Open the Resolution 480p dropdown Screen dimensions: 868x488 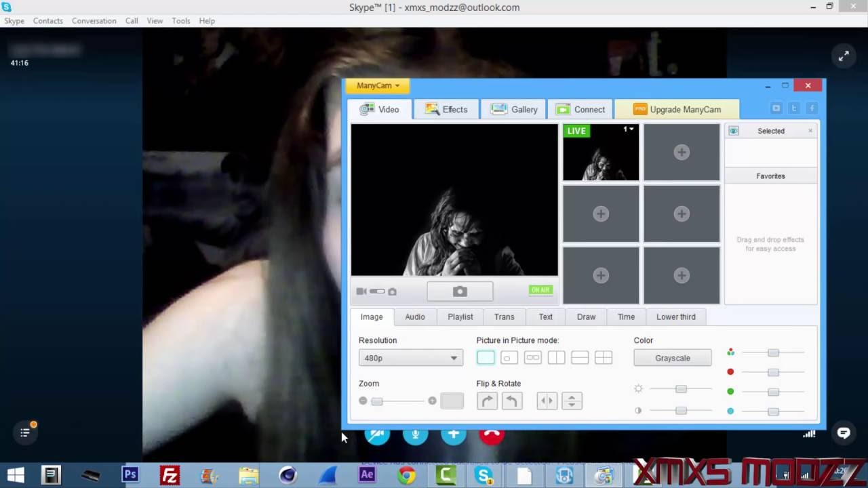[x=411, y=358]
